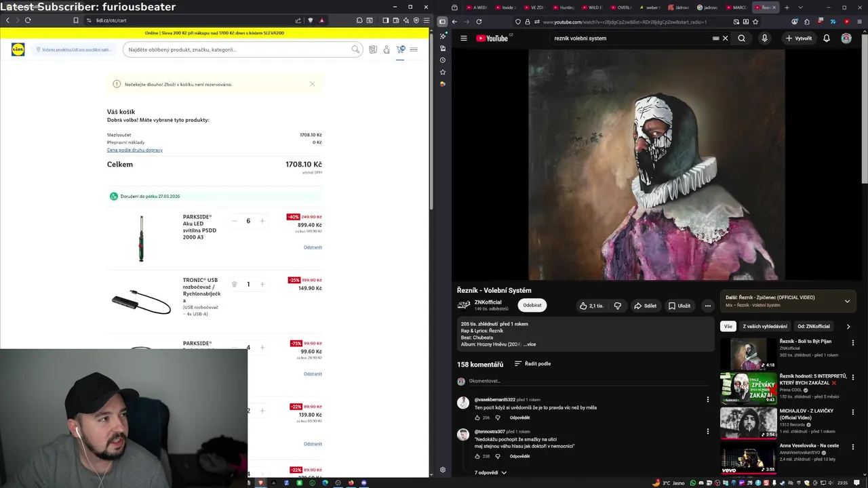This screenshot has width=868, height=488.
Task: Open 'Řadit podle' comment sorting
Action: click(532, 364)
